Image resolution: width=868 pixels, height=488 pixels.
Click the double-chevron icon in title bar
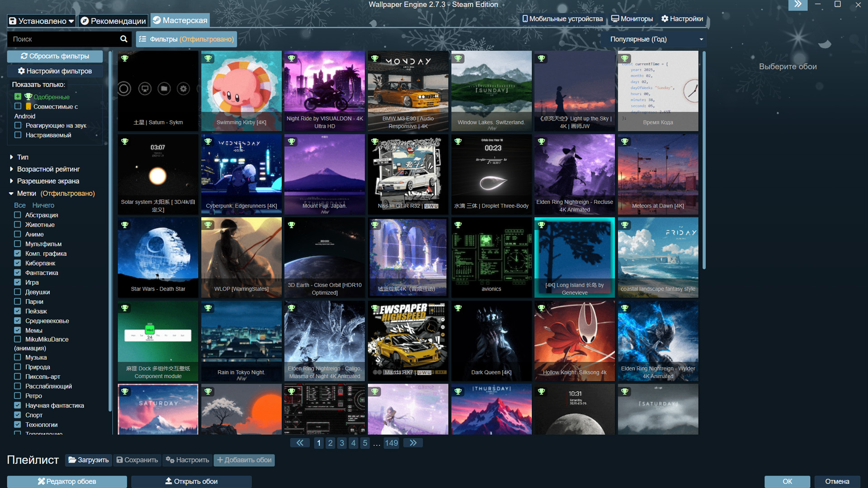[798, 5]
